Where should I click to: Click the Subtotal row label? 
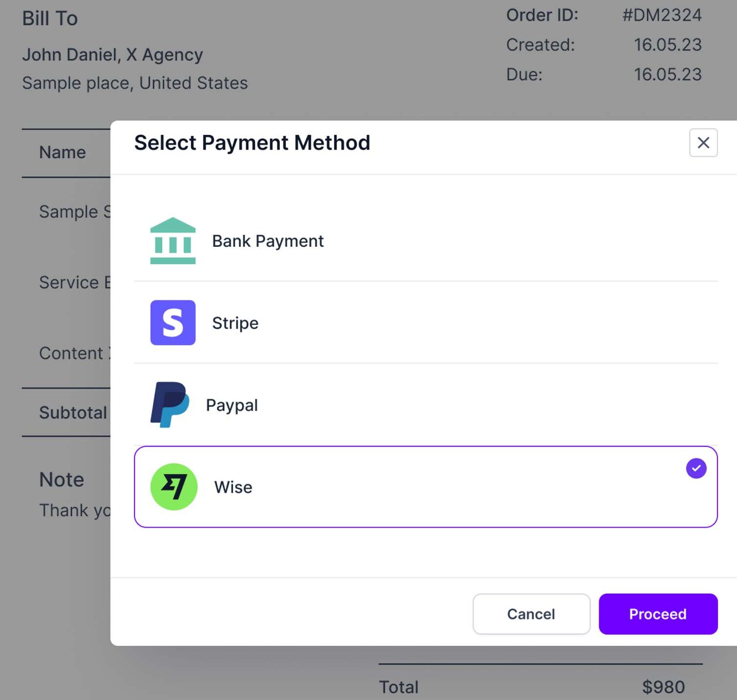(73, 413)
